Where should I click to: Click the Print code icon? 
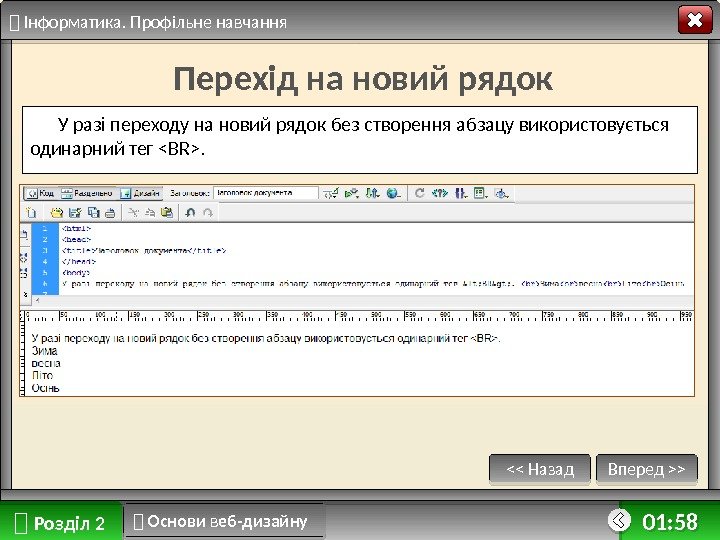click(110, 213)
